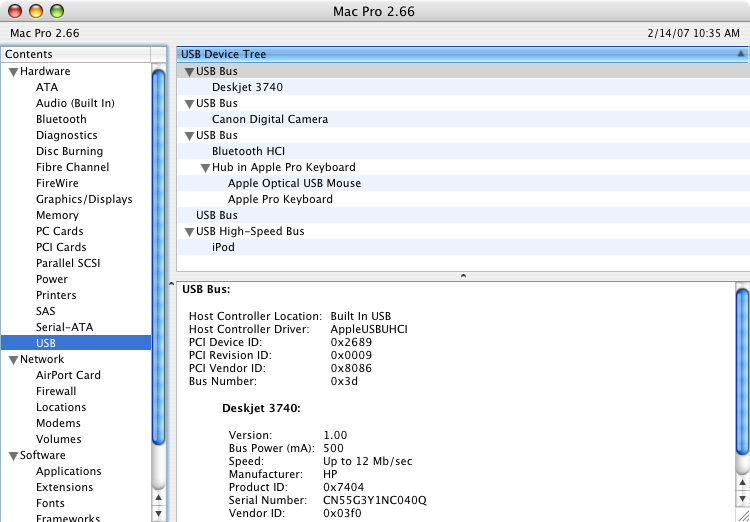Select PC Cards in sidebar

click(59, 231)
